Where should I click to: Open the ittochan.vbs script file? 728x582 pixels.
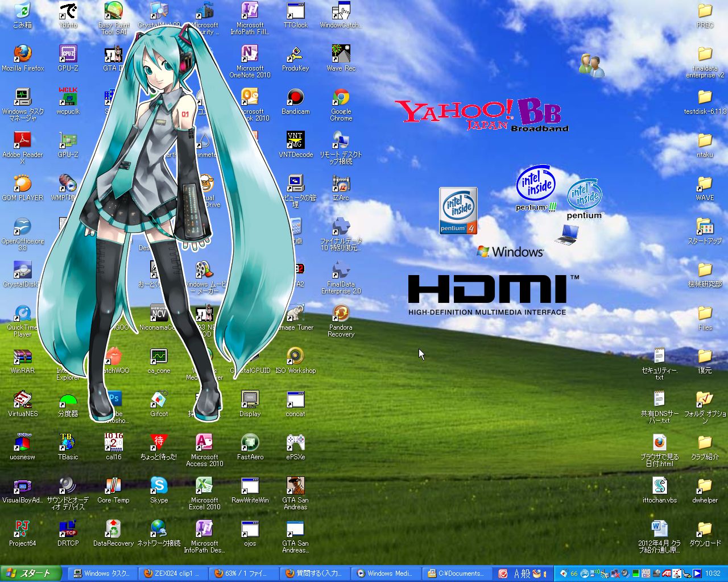pyautogui.click(x=660, y=490)
